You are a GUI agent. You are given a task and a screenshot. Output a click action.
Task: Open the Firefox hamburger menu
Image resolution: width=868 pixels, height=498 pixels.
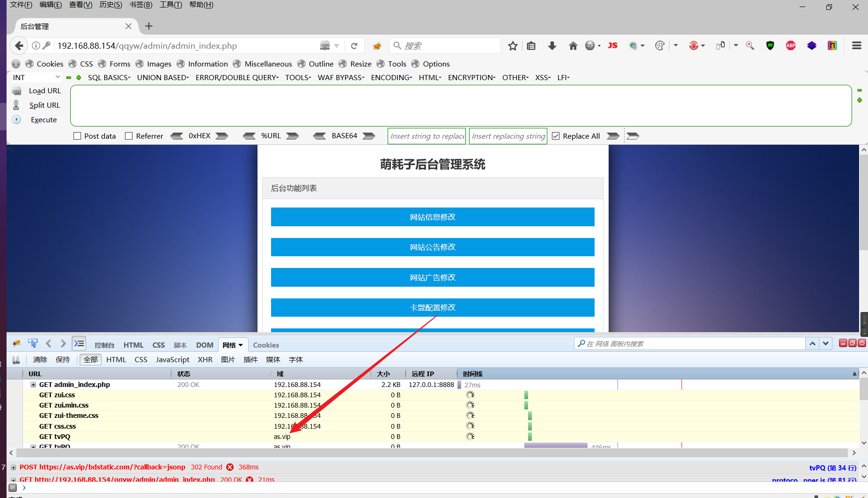point(857,45)
